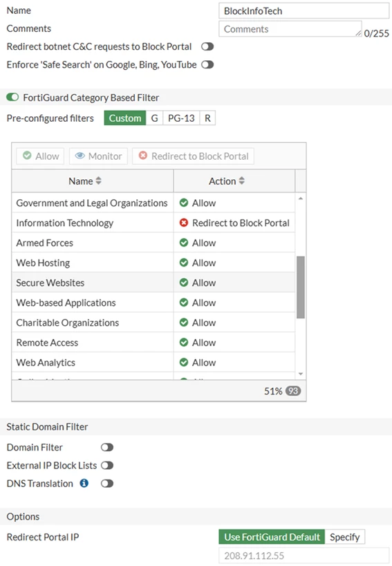
Task: Disable FortiGuard Category Based Filter switch
Action: coord(12,98)
